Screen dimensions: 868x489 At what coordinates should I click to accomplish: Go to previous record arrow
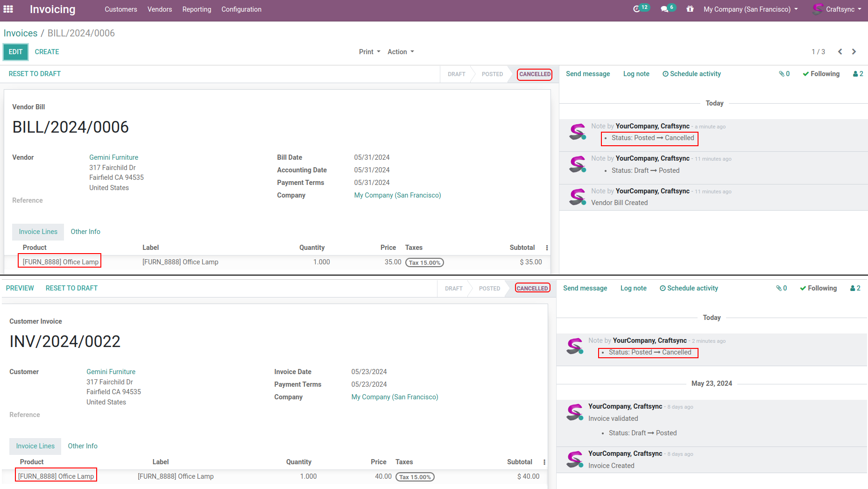point(840,52)
